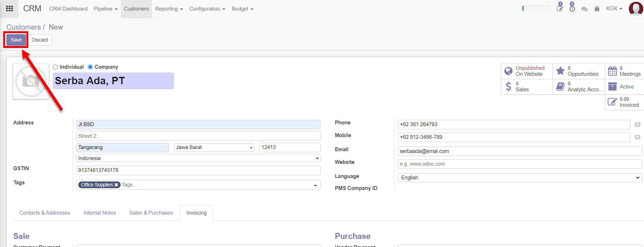Expand the Tags dropdown arrow
Screen dimensions: 644x247
point(316,185)
